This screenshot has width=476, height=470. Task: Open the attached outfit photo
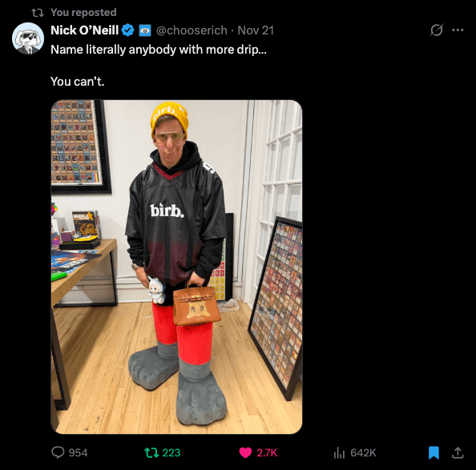click(176, 267)
